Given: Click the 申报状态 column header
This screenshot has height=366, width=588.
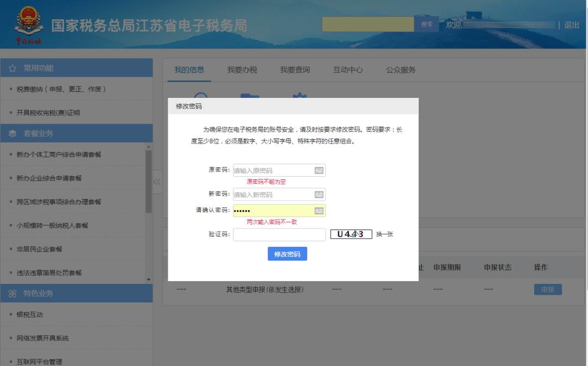Looking at the screenshot, I should pos(498,268).
